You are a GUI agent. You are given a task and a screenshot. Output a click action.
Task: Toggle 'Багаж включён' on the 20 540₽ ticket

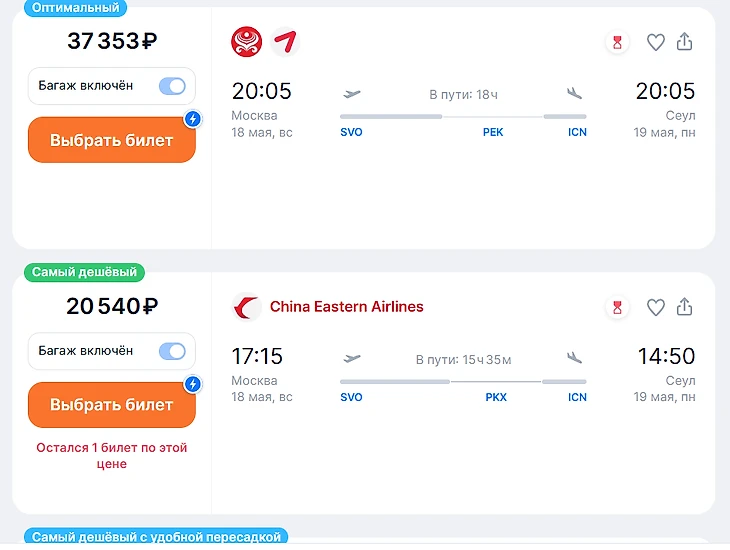click(172, 351)
